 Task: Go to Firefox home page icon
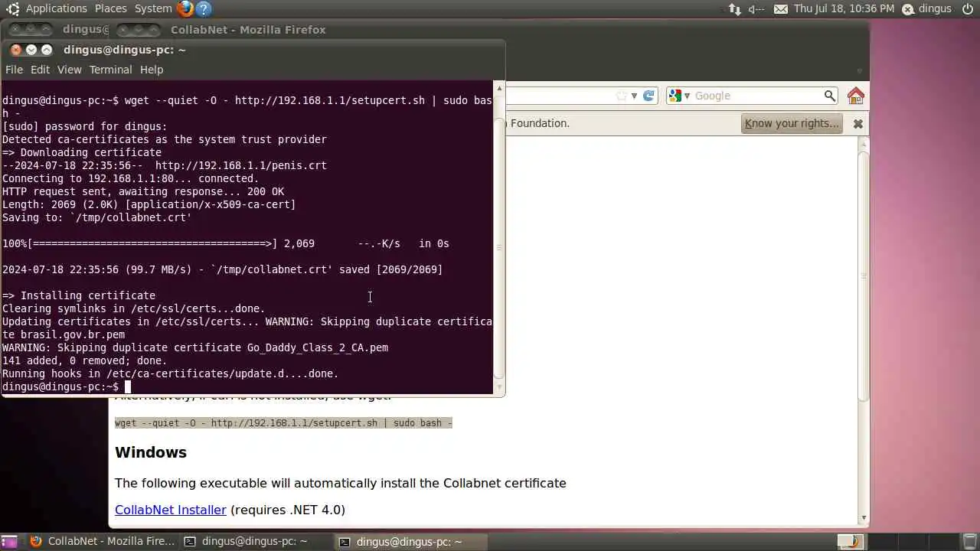pos(856,96)
